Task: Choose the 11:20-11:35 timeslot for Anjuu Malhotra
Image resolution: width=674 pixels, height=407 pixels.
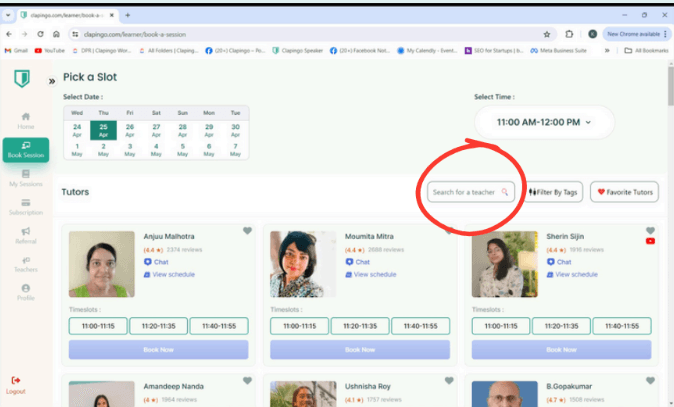Action: pyautogui.click(x=159, y=326)
